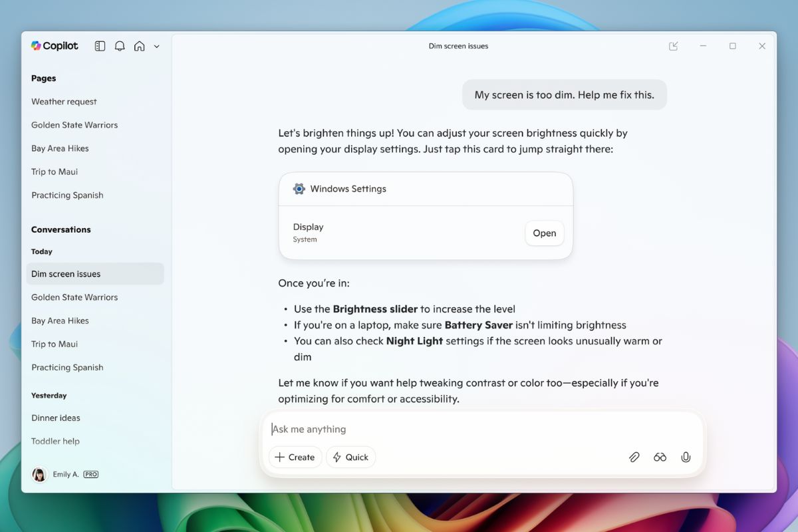This screenshot has width=798, height=532.
Task: Open Trip to Maui under Pages
Action: tap(55, 172)
